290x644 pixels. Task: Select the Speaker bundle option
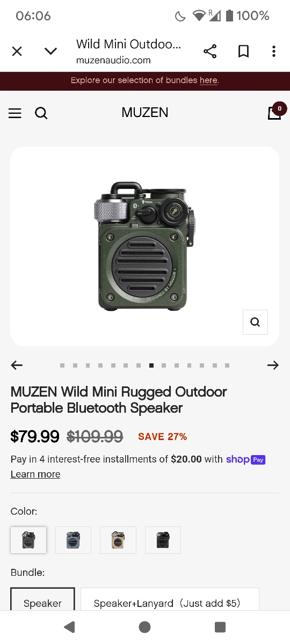pos(42,600)
